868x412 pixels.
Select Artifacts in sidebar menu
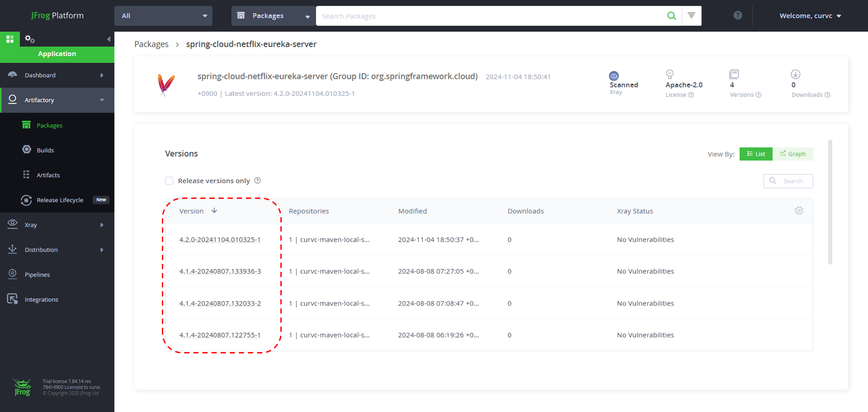tap(48, 175)
